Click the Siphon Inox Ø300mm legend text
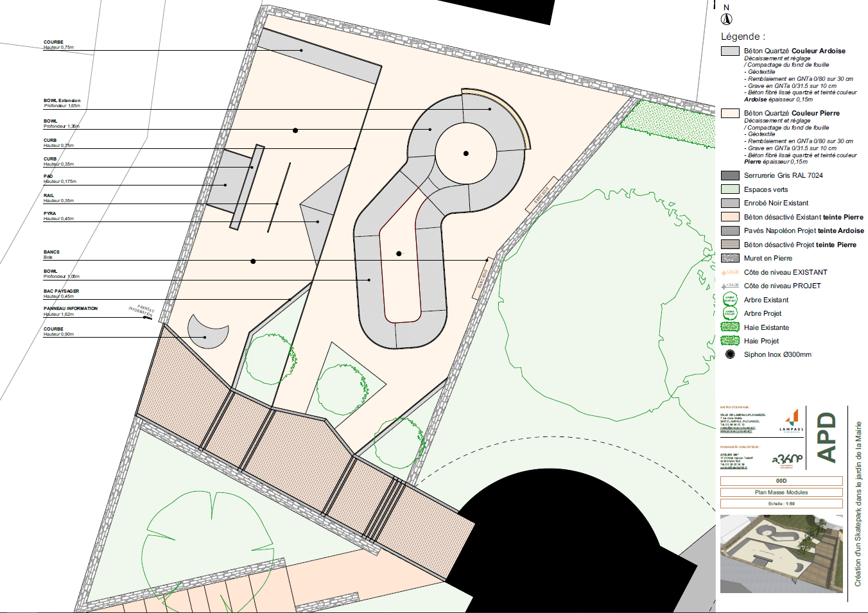Screen dimensions: 868x613 (777, 354)
